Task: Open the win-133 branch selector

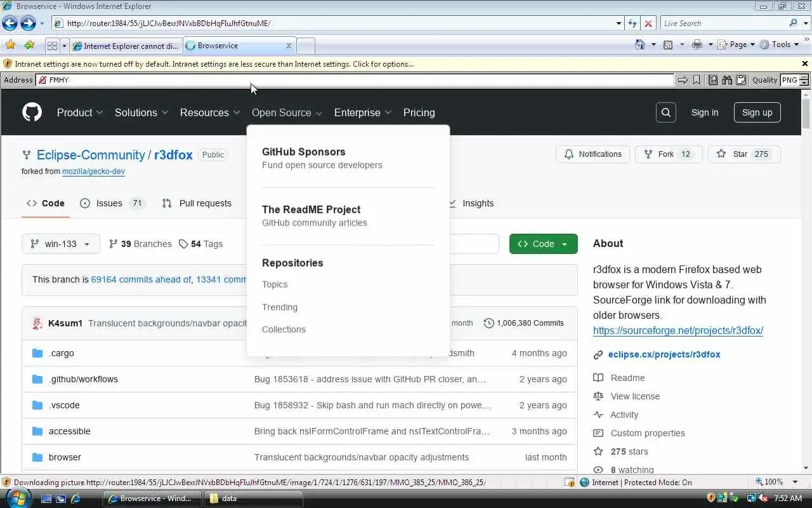Action: click(61, 244)
